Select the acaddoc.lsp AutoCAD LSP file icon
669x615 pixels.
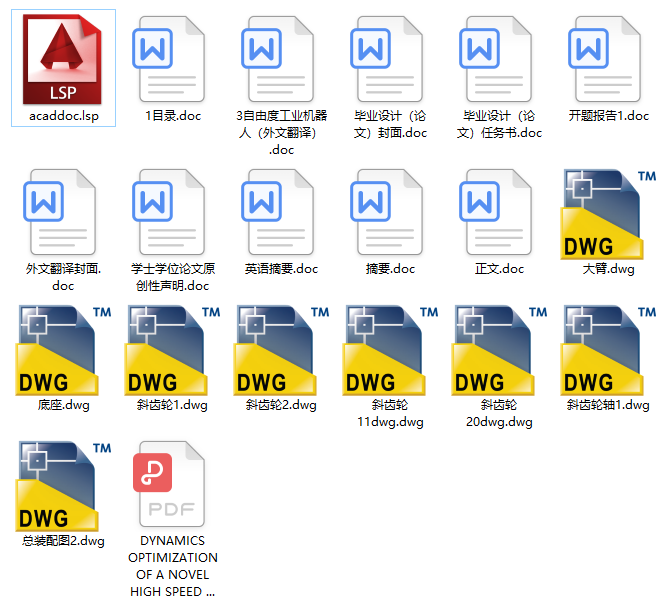pyautogui.click(x=62, y=59)
